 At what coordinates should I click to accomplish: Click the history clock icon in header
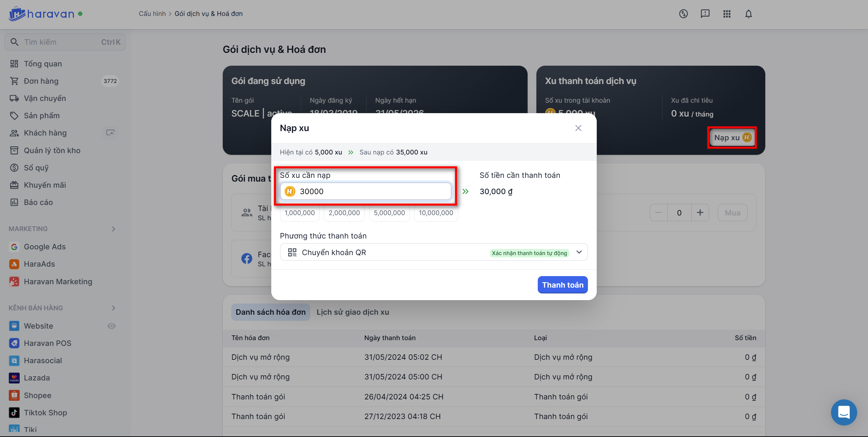click(683, 14)
